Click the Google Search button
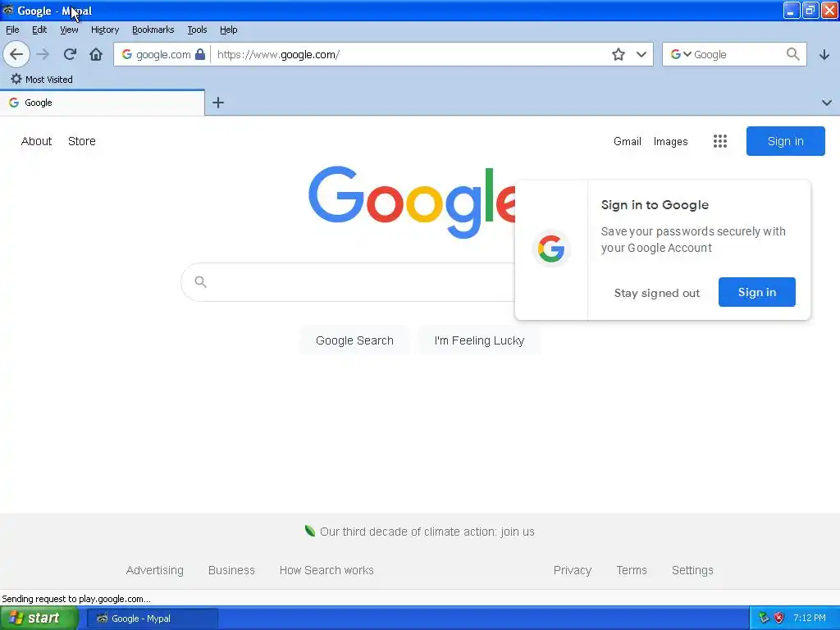 click(354, 340)
